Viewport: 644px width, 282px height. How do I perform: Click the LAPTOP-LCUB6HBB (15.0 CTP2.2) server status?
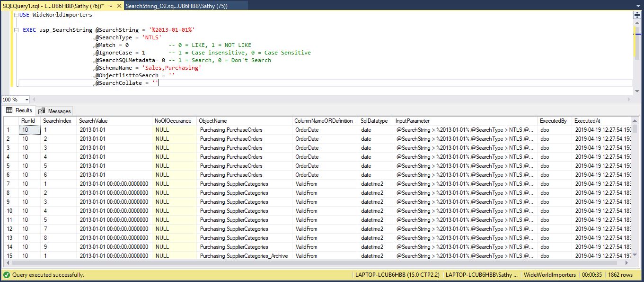(x=397, y=275)
